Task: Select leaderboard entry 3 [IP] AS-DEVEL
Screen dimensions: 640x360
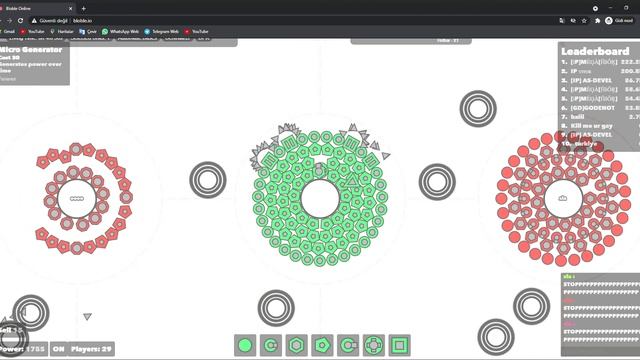Action: [600, 80]
